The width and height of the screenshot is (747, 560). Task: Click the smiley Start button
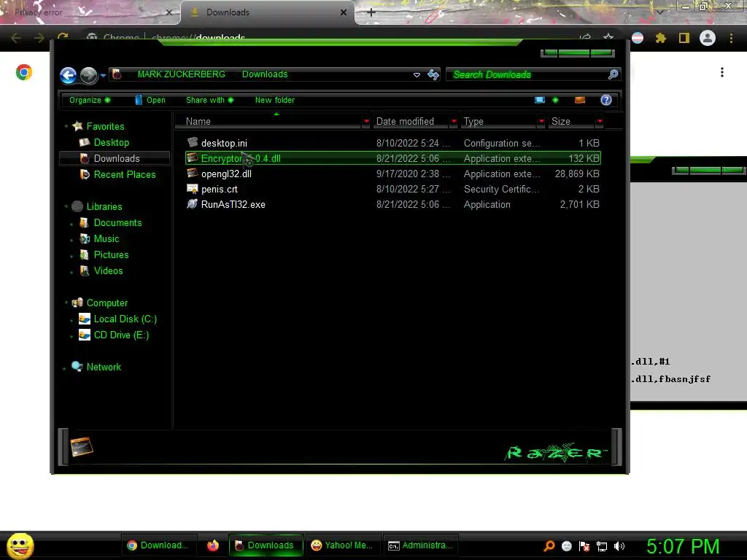coord(20,545)
